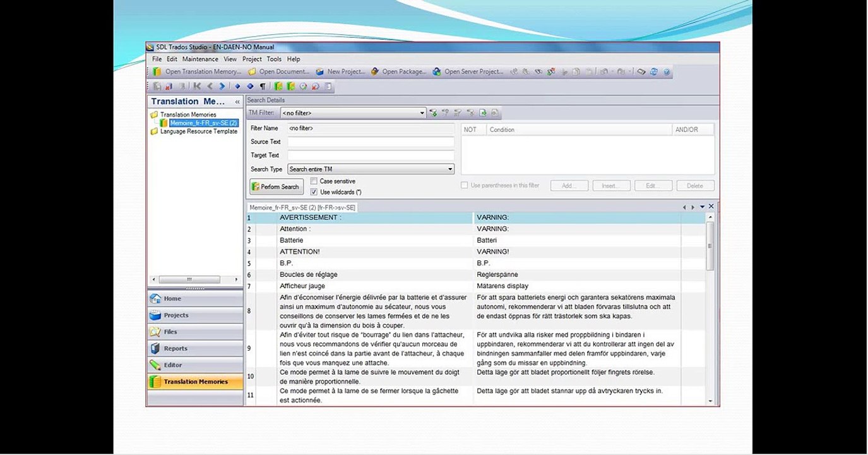This screenshot has width=868, height=455.
Task: Tick Use parentheses in this filter checkbox
Action: click(x=465, y=186)
